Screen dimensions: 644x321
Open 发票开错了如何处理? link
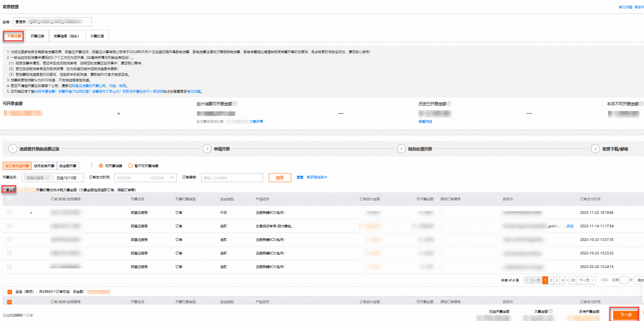(74, 91)
